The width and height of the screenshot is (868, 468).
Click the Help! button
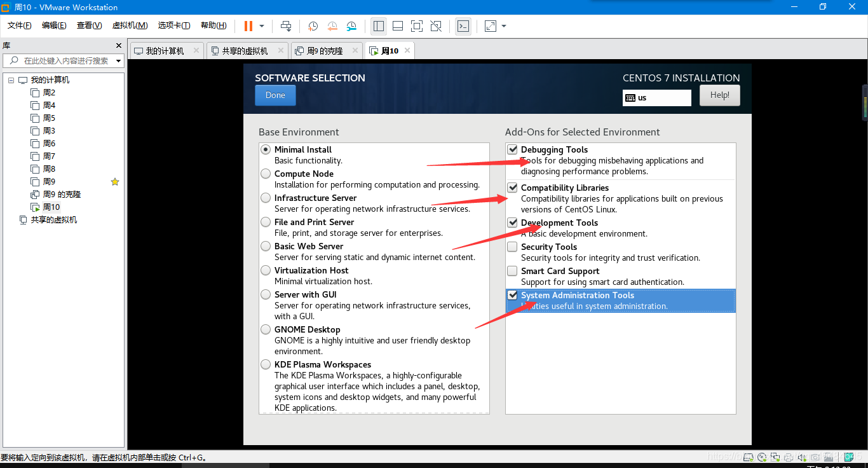click(x=720, y=95)
